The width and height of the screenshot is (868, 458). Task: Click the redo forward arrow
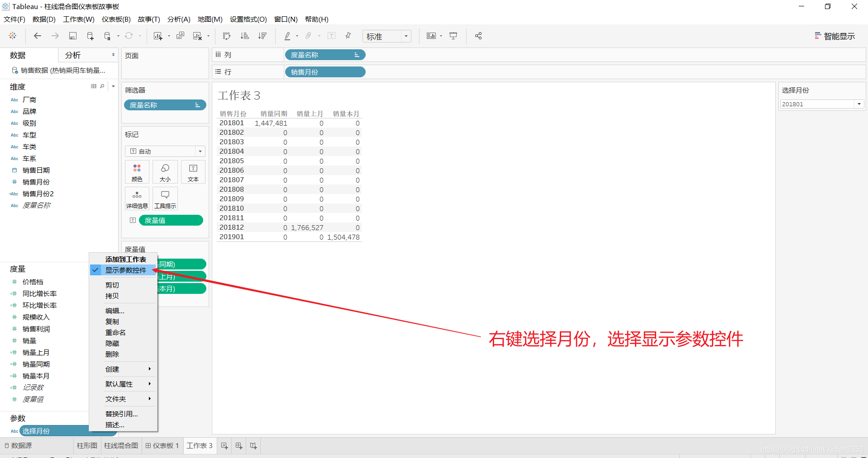pos(55,36)
